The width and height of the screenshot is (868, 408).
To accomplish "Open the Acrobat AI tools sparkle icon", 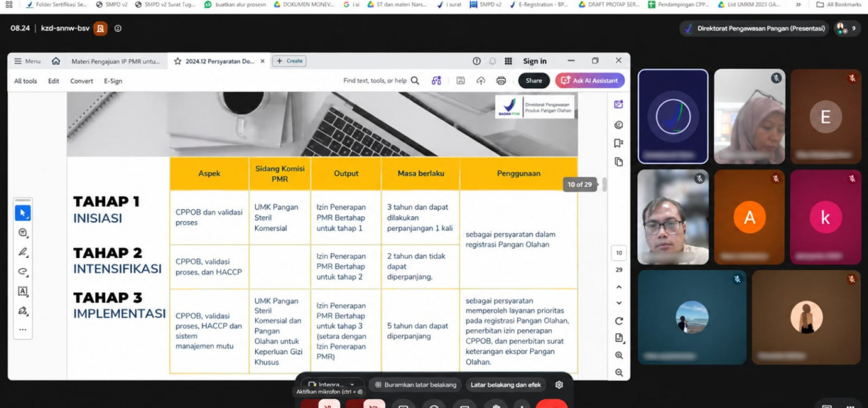I will pyautogui.click(x=436, y=81).
